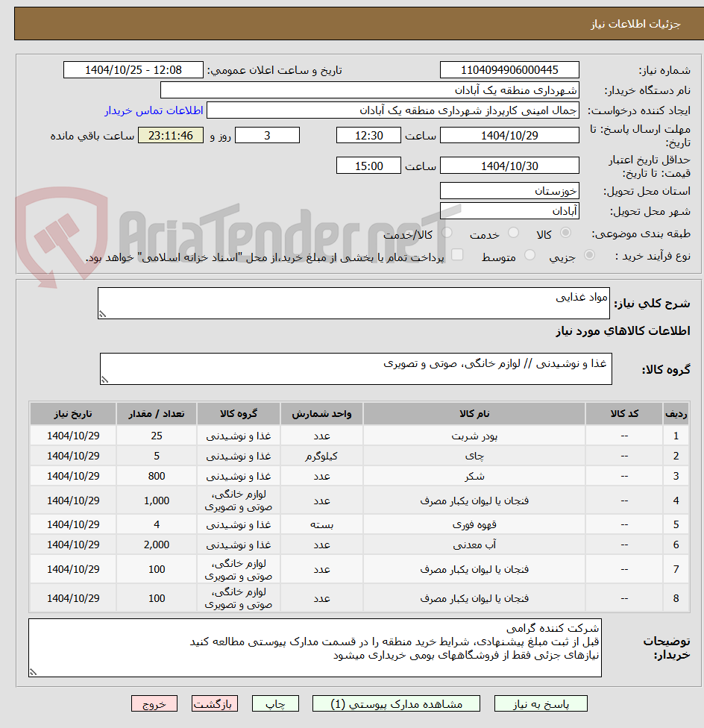704x728 pixels.
Task: Click the کد کالا column header
Action: 624,414
